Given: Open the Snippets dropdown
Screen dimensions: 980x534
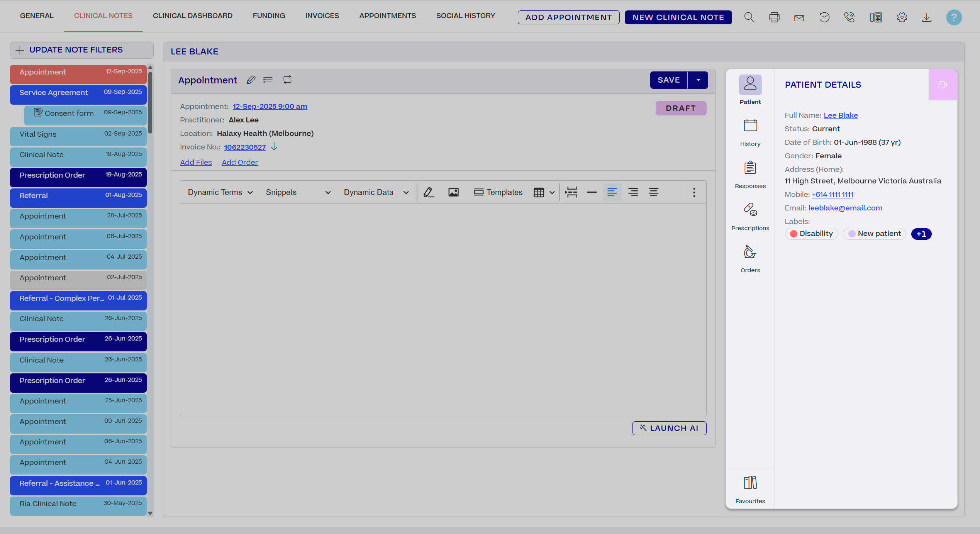Looking at the screenshot, I should pos(298,192).
